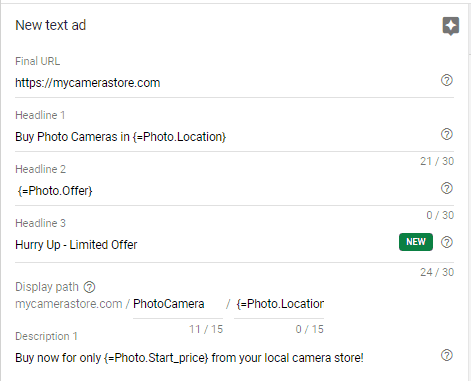Focus the Description 1 text field
Screen dimensions: 471x381
pos(227,358)
